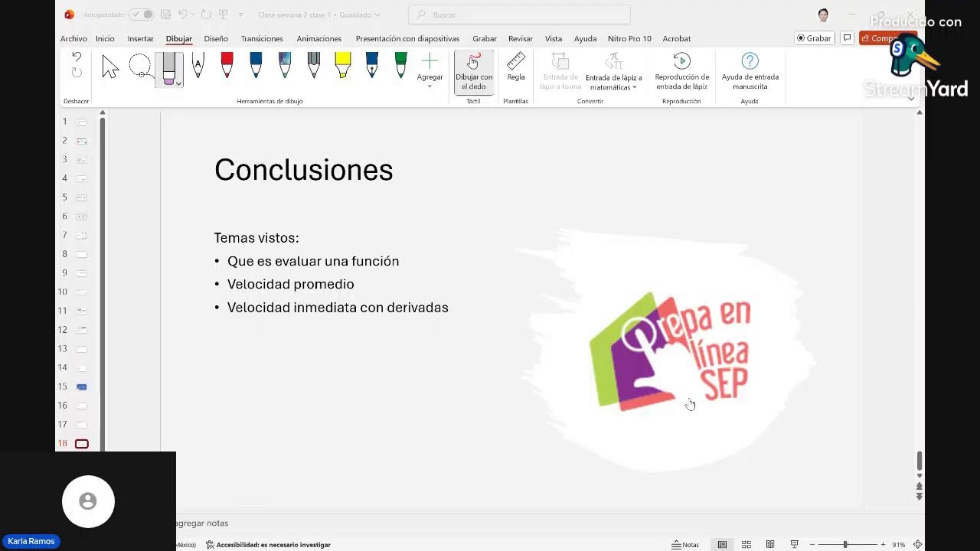Click the Redo arrow in Deshacer group
Viewport: 980px width, 551px height.
(77, 73)
